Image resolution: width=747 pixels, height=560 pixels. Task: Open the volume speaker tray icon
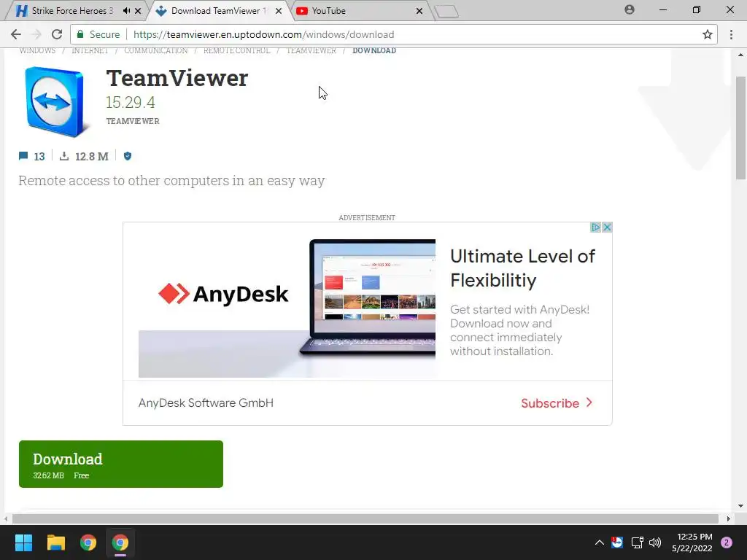(x=656, y=542)
